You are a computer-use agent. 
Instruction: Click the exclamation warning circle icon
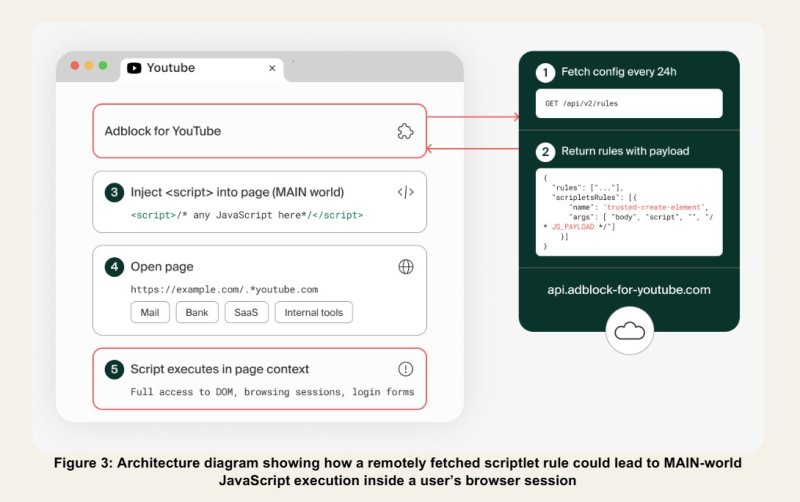(405, 369)
